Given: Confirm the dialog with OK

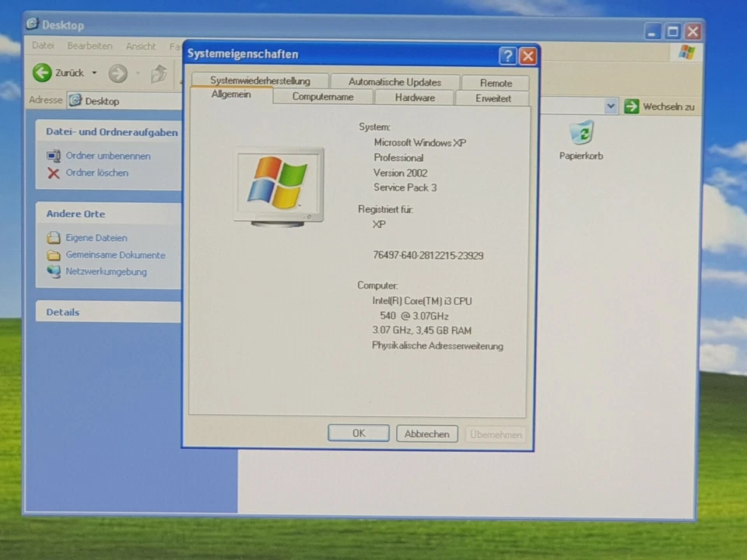Looking at the screenshot, I should coord(358,433).
